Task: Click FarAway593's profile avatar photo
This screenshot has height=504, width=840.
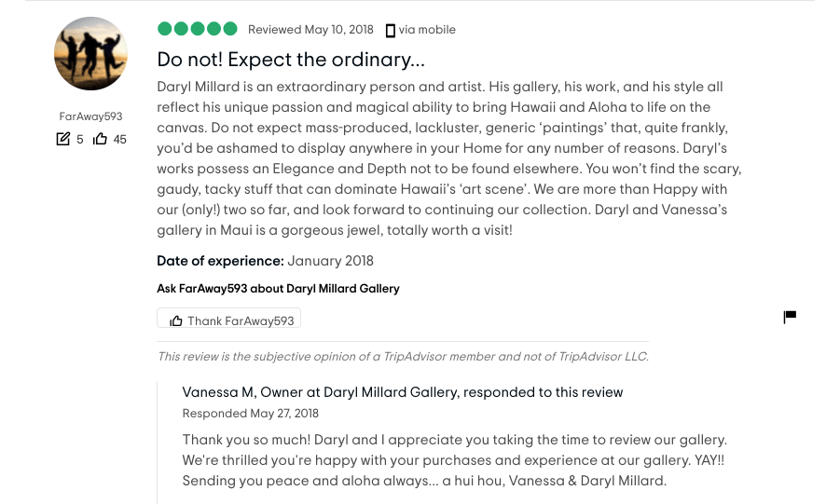Action: [x=90, y=54]
